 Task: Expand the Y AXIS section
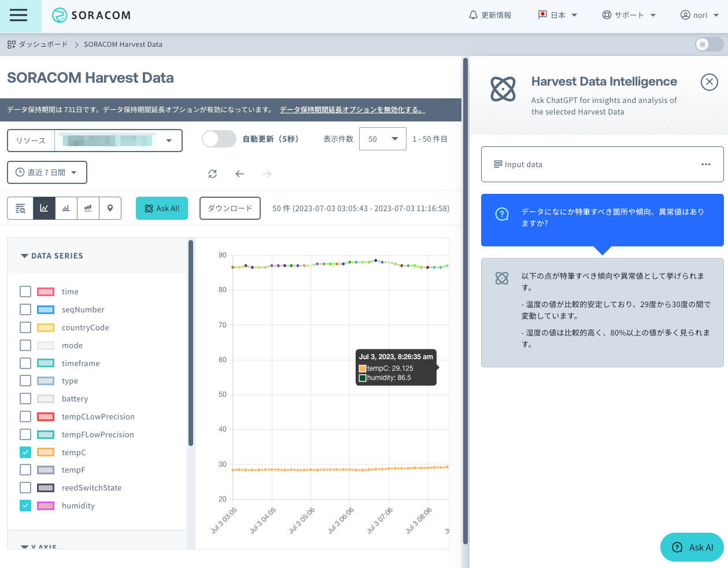[39, 546]
